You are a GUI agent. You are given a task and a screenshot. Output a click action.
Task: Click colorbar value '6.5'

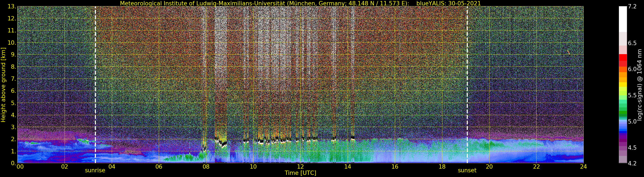pyautogui.click(x=632, y=43)
